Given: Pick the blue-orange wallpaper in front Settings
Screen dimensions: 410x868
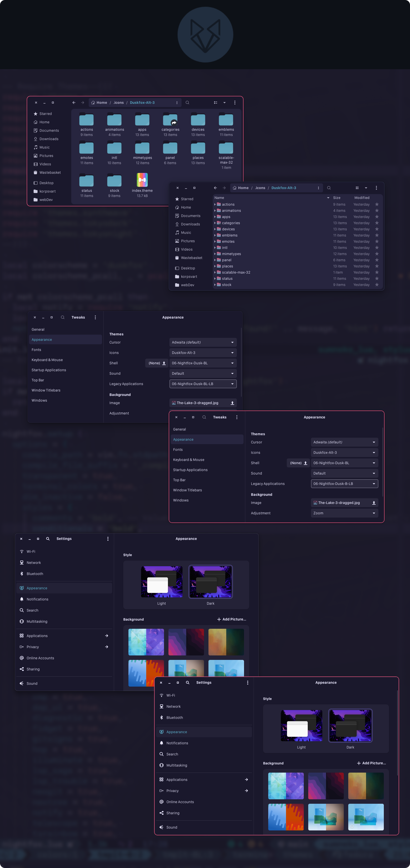Looking at the screenshot, I should pyautogui.click(x=286, y=817).
